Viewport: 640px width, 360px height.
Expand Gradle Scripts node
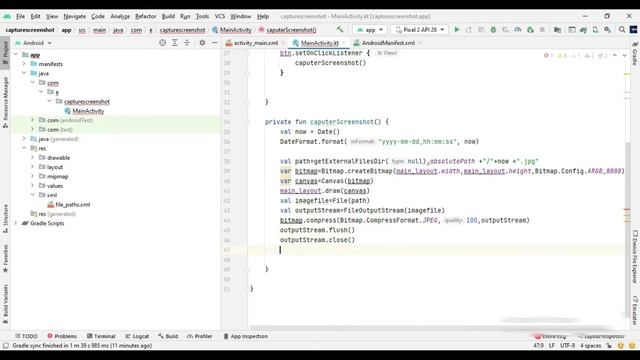16,223
